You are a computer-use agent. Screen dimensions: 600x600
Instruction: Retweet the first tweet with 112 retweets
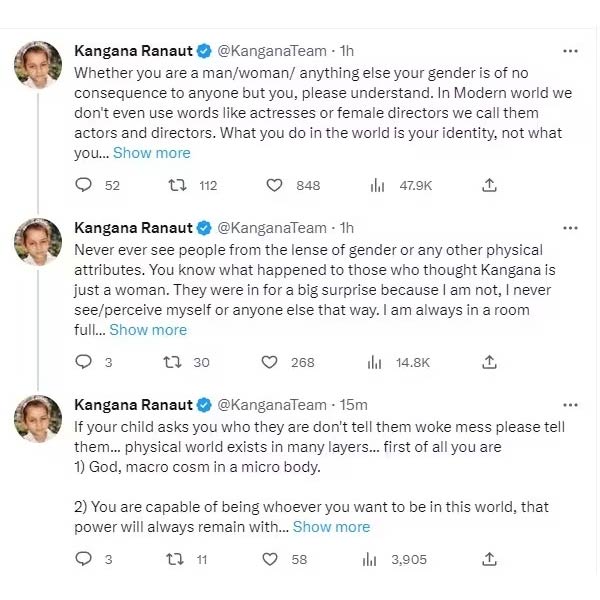pos(176,185)
